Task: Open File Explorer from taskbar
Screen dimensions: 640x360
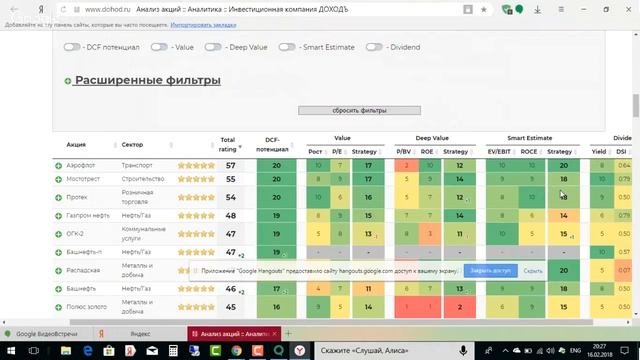Action: coord(66,351)
